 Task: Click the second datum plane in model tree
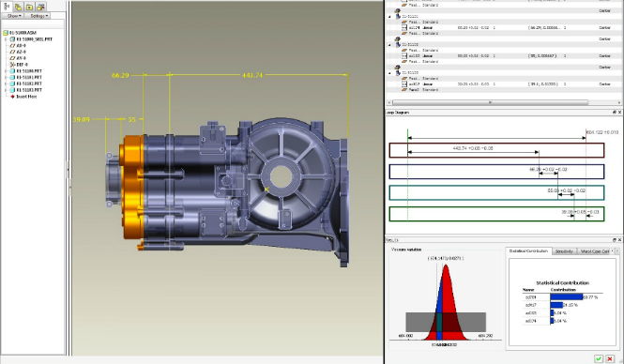pyautogui.click(x=18, y=53)
